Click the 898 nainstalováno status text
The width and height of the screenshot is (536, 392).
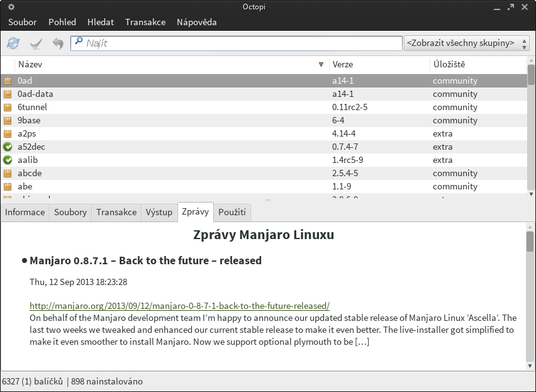(x=107, y=381)
